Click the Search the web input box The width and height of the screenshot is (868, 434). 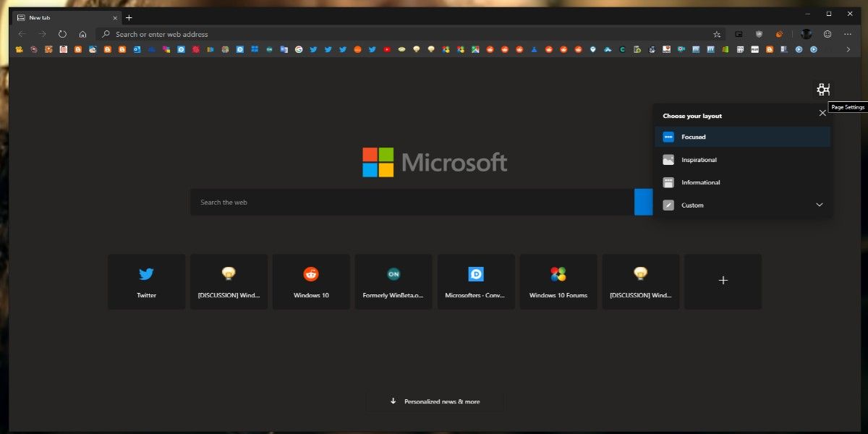[x=412, y=203]
